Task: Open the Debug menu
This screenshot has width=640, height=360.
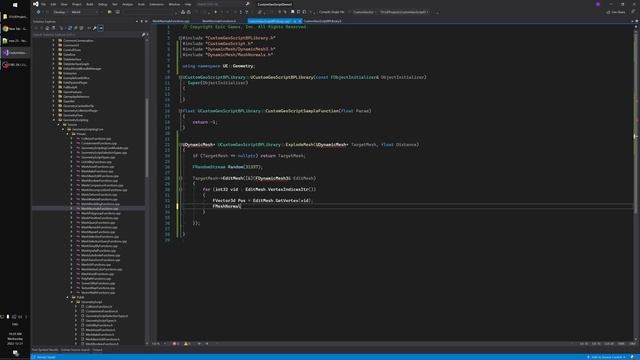Action: click(x=102, y=4)
